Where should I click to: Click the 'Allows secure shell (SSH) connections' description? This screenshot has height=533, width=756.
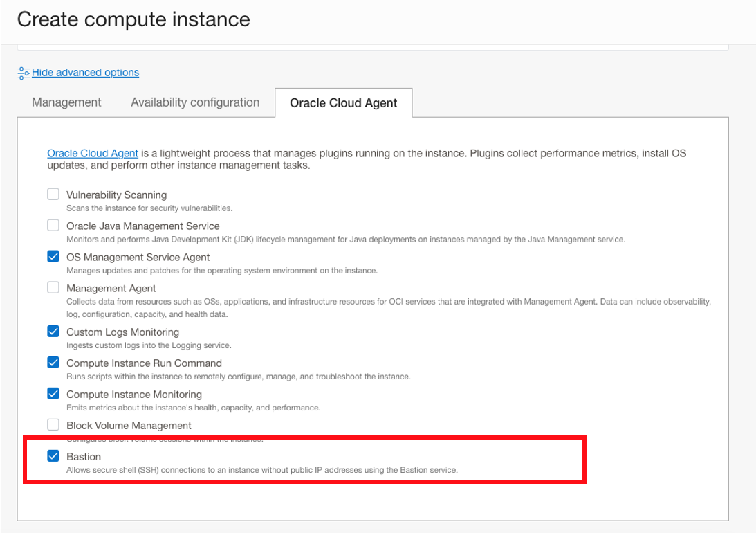coord(262,470)
